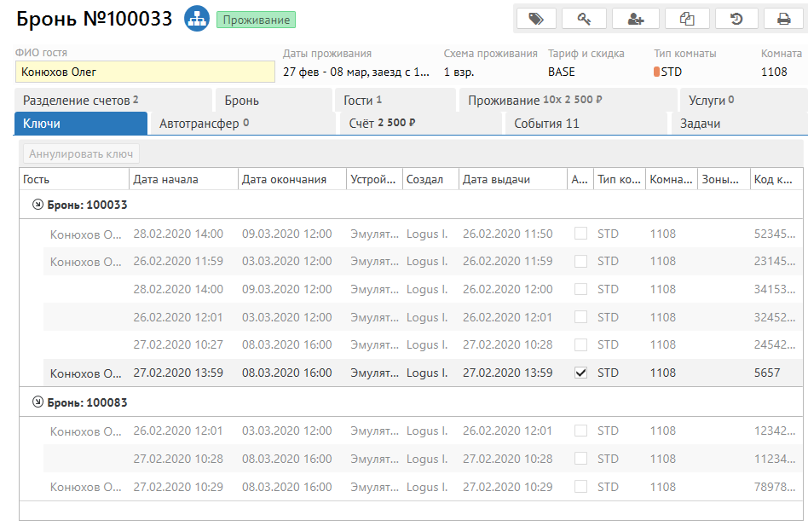Viewport: 808px width, 532px height.
Task: Switch to the События tab
Action: tap(546, 124)
